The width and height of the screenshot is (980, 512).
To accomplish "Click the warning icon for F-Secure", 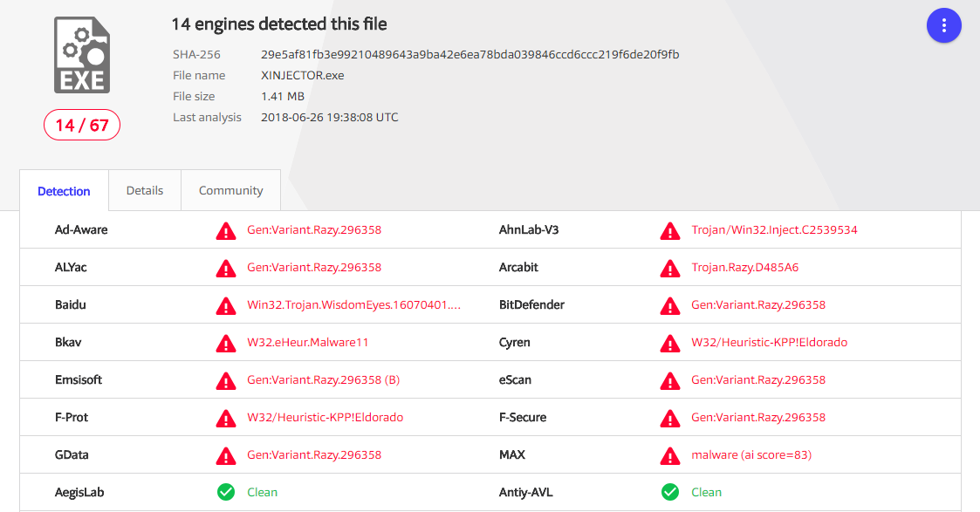I will [670, 419].
